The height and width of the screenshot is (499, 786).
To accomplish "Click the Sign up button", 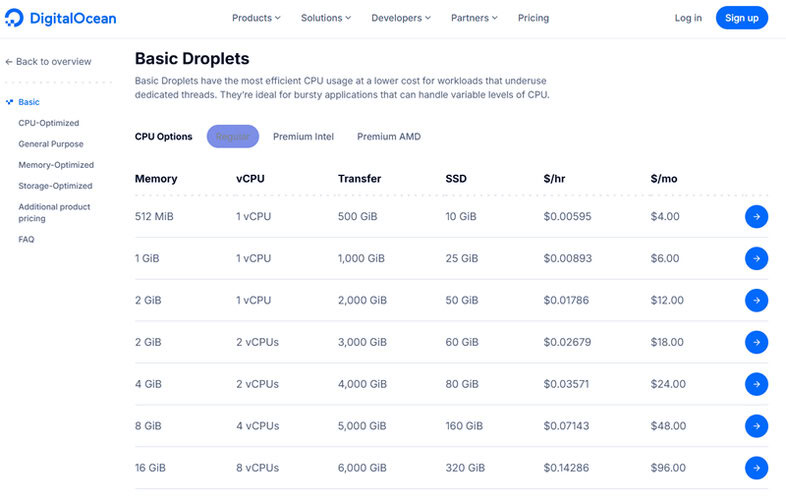I will pos(741,18).
